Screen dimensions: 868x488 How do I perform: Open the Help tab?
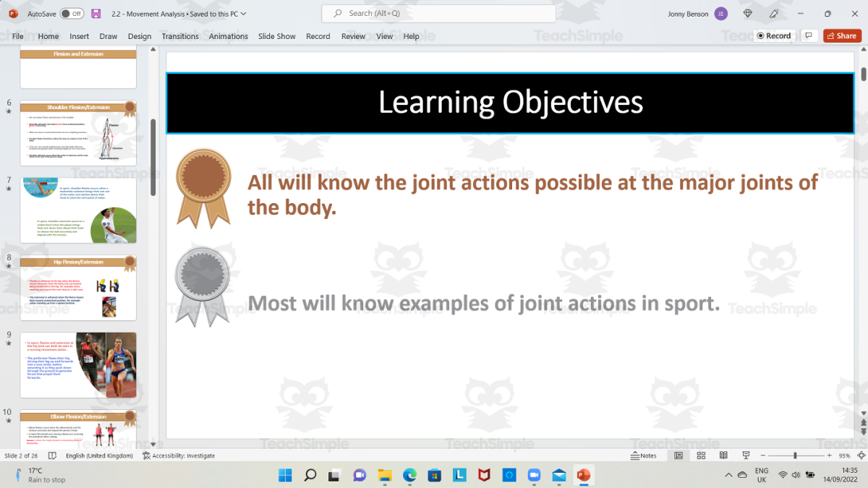pyautogui.click(x=412, y=36)
